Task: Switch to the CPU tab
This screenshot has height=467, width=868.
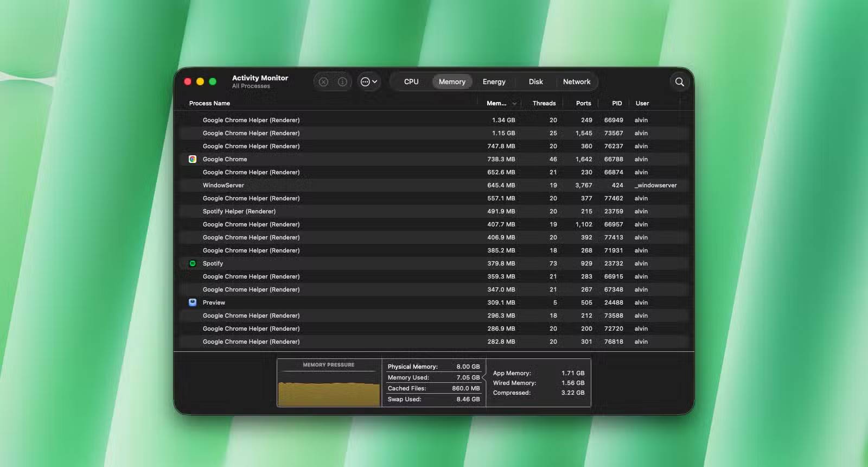Action: [x=411, y=82]
